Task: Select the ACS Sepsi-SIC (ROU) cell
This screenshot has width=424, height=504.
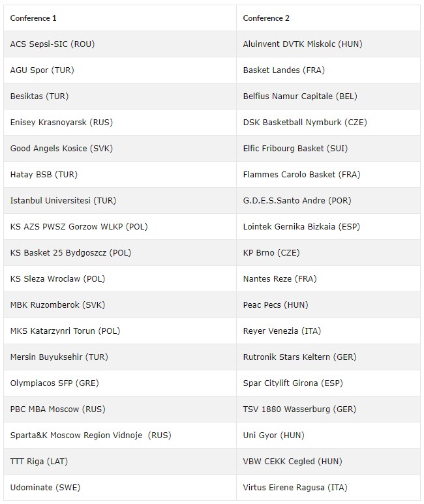Action: 53,44
